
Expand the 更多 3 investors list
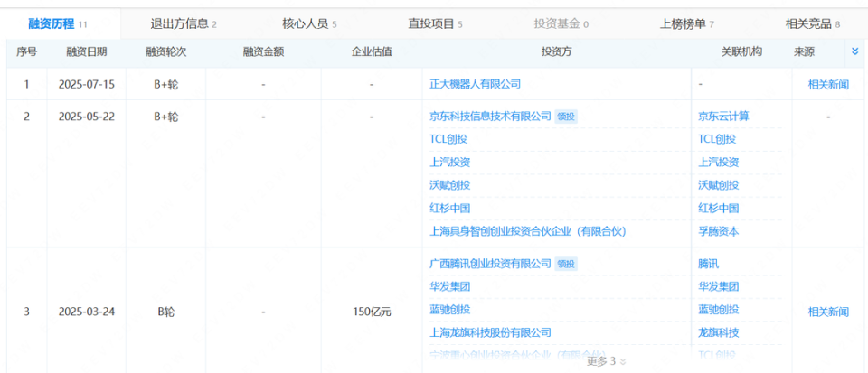pos(606,361)
